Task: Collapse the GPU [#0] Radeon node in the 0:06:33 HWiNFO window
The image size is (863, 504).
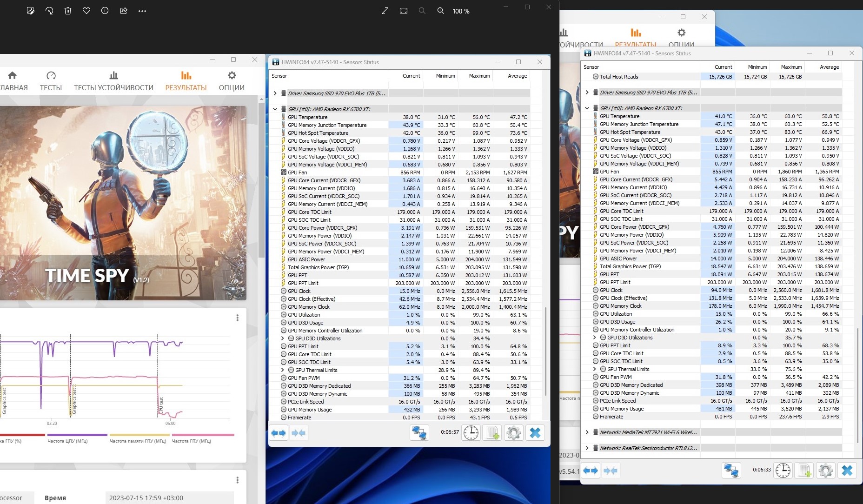Action: [x=587, y=108]
